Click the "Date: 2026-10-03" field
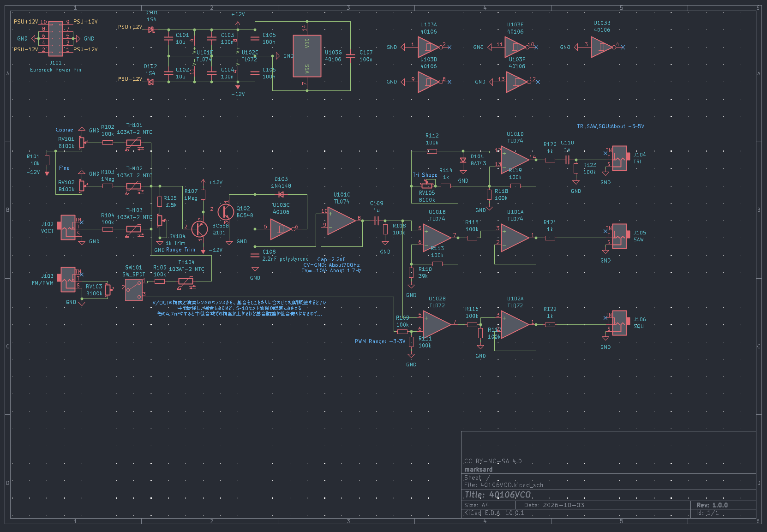Image resolution: width=767 pixels, height=532 pixels. (554, 505)
